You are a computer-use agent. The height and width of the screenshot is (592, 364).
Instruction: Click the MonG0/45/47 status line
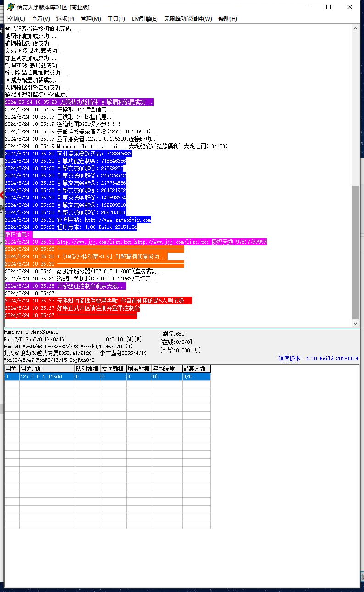(49, 360)
